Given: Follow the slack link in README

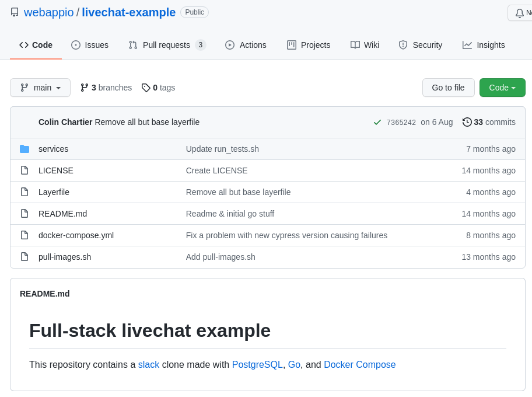Looking at the screenshot, I should (149, 364).
